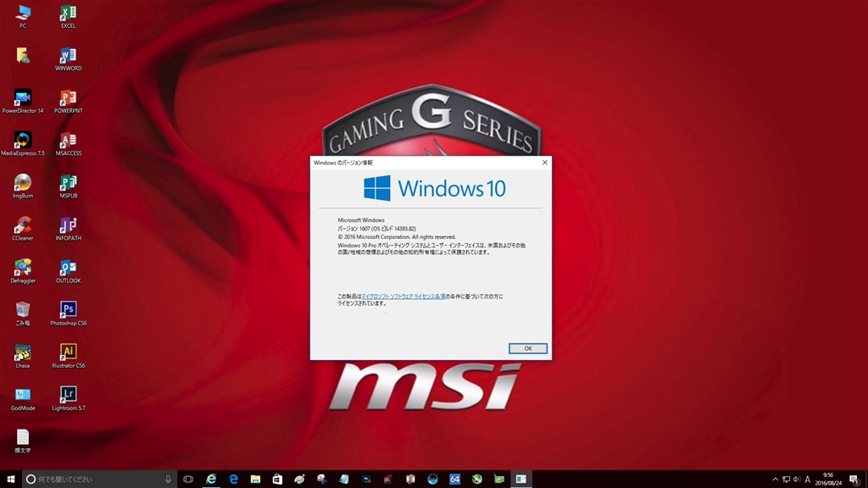
Task: Select the WINWORD desktop shortcut
Action: pos(68,58)
